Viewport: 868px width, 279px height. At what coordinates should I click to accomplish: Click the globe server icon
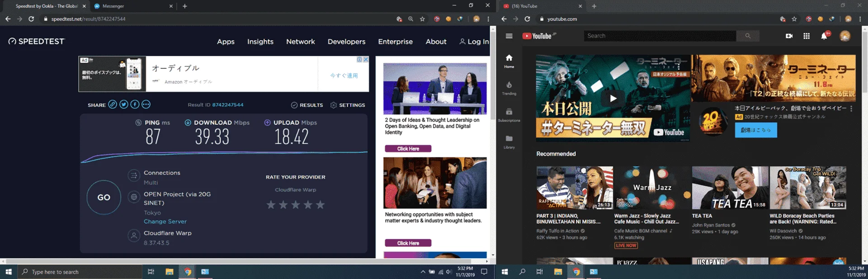(133, 197)
